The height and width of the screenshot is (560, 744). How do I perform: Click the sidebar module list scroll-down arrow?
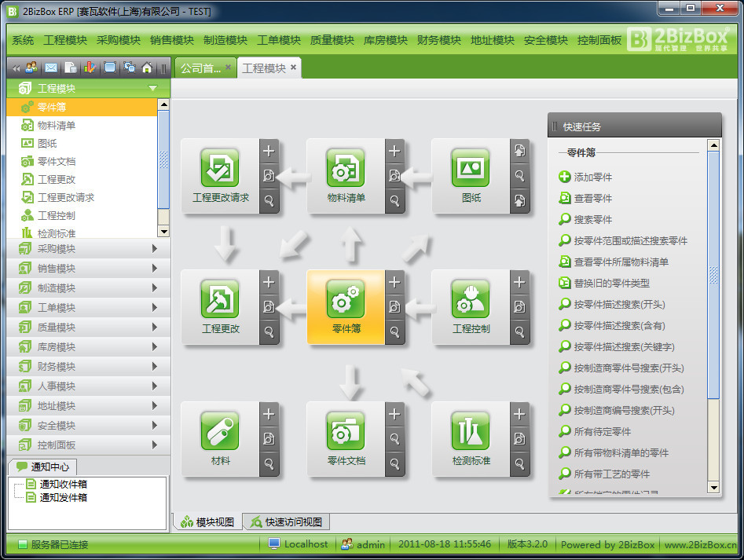pyautogui.click(x=163, y=232)
